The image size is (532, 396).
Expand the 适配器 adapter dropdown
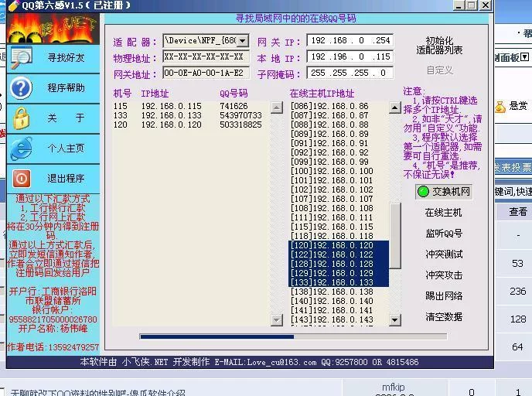tap(243, 41)
